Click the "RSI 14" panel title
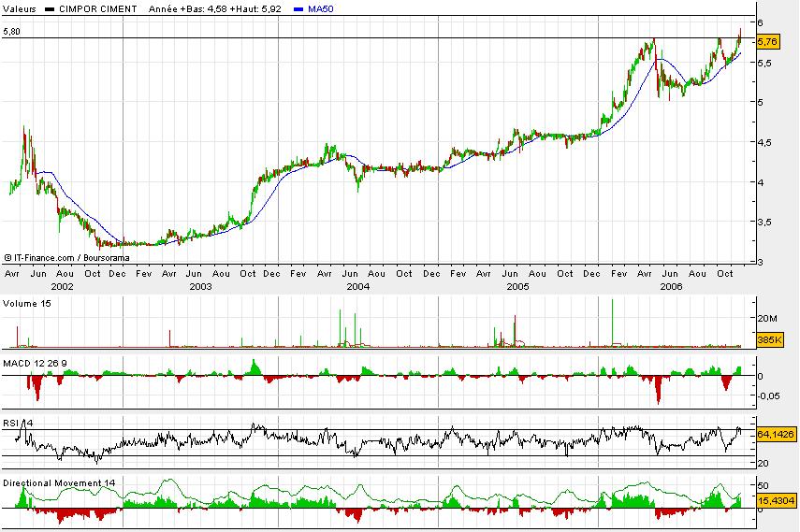The width and height of the screenshot is (800, 532). point(18,423)
